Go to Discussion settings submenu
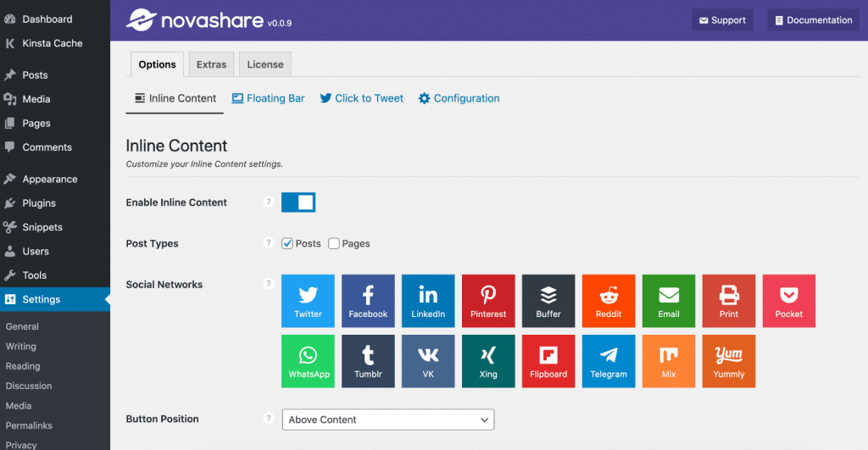Screen dimensions: 868x450 [x=29, y=386]
